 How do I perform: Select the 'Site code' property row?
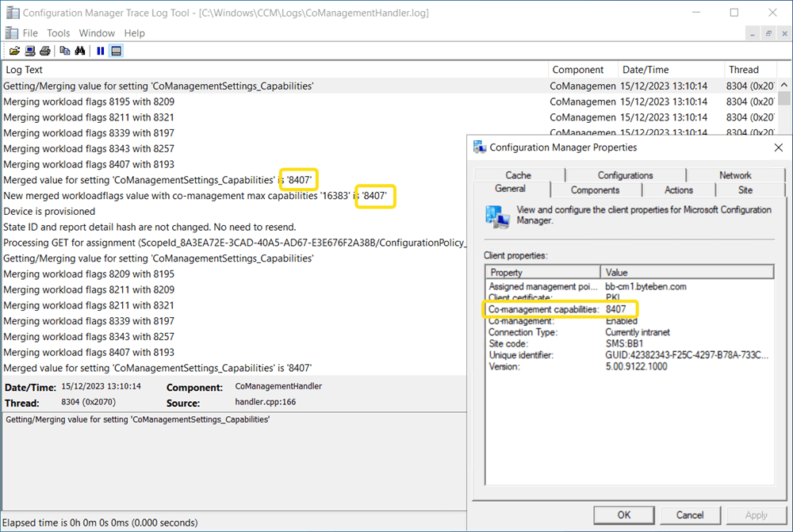629,344
